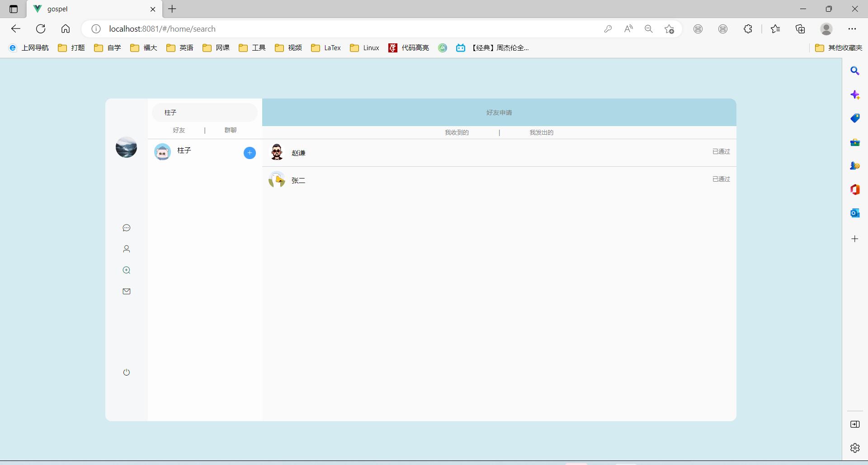Click 已通过 status on 赵谦's row
Viewport: 868px width, 465px height.
[721, 151]
